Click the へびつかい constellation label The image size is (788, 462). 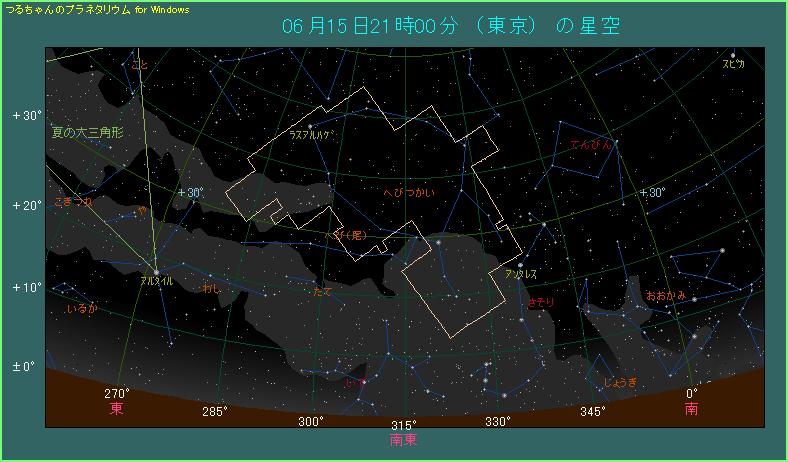click(x=408, y=193)
